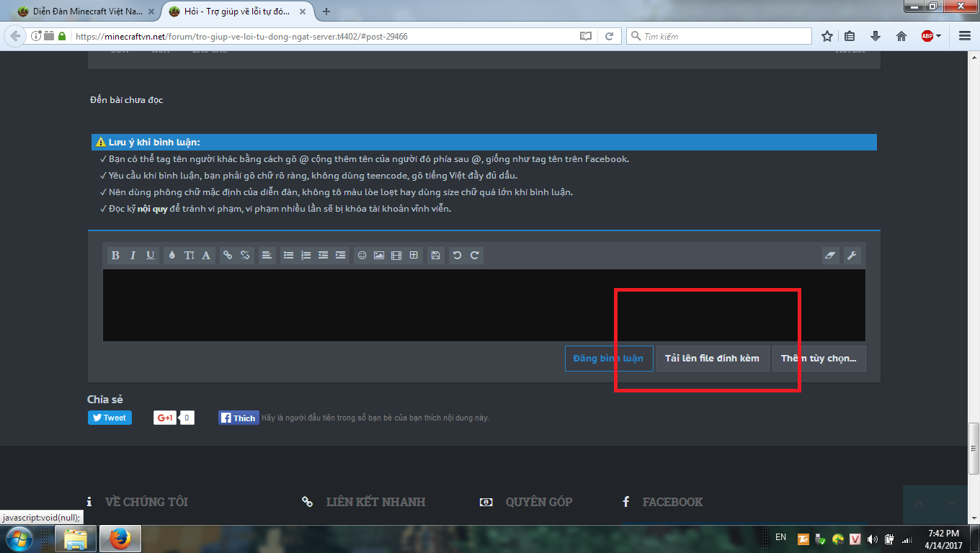Click the QUYÊN GÓP footer heading
The image size is (980, 553).
[x=539, y=502]
